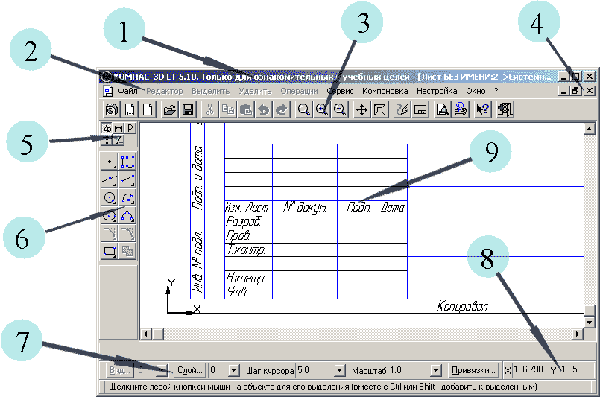Click the horizontal scrollbar right arrow
Screen dimensions: 600x397
coord(577,334)
